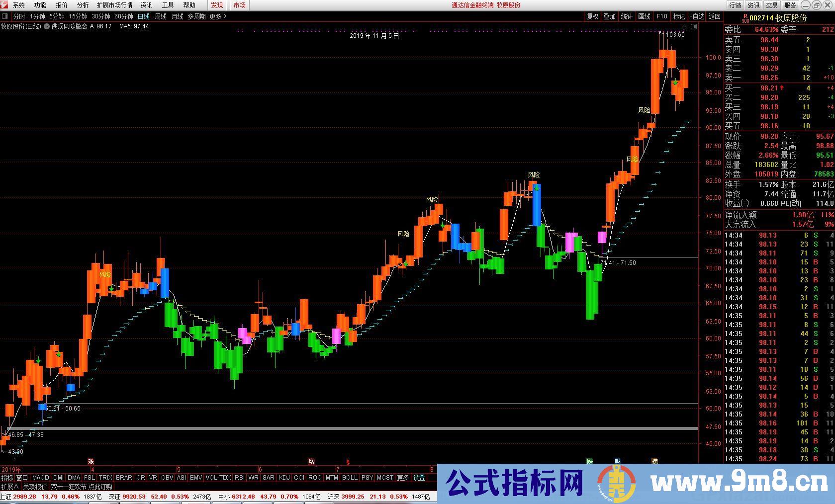The height and width of the screenshot is (504, 835).
Task: Toggle the left side panel icon
Action: coord(5,16)
